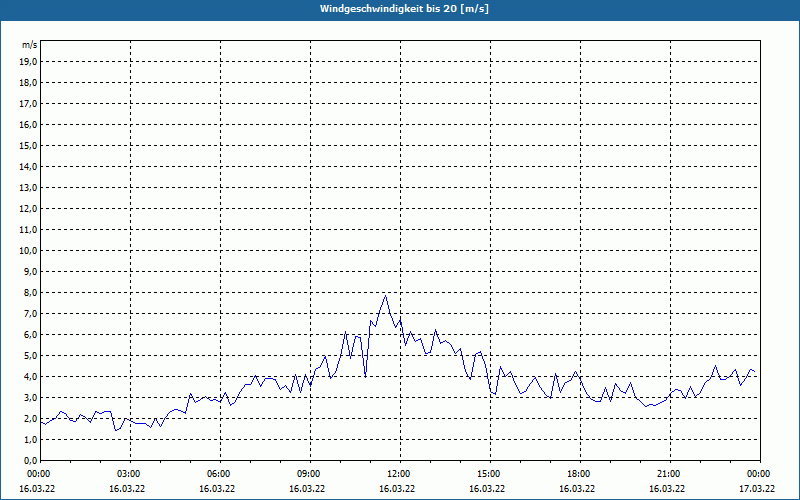
Task: Select the 17,0 y-axis value
Action: pyautogui.click(x=28, y=104)
